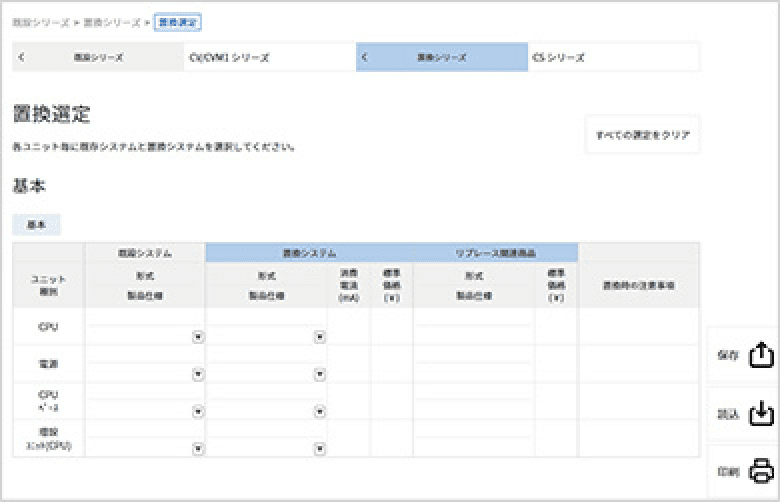Click the CPU row label
780x502 pixels.
pos(48,327)
